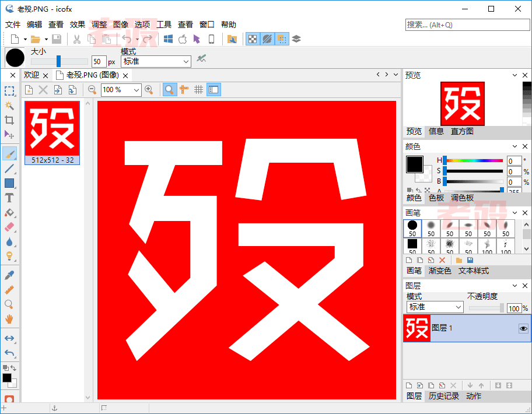Select the hand pan tool
The height and width of the screenshot is (414, 532).
point(9,319)
